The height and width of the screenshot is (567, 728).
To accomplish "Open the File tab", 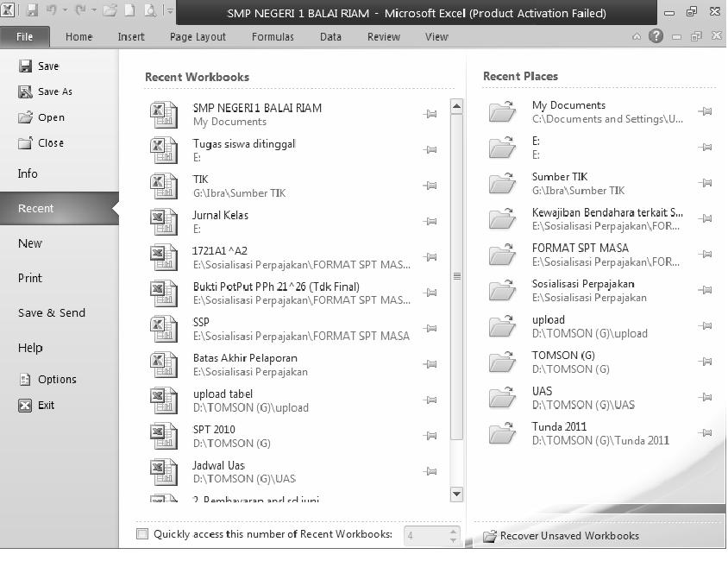I will pos(25,37).
